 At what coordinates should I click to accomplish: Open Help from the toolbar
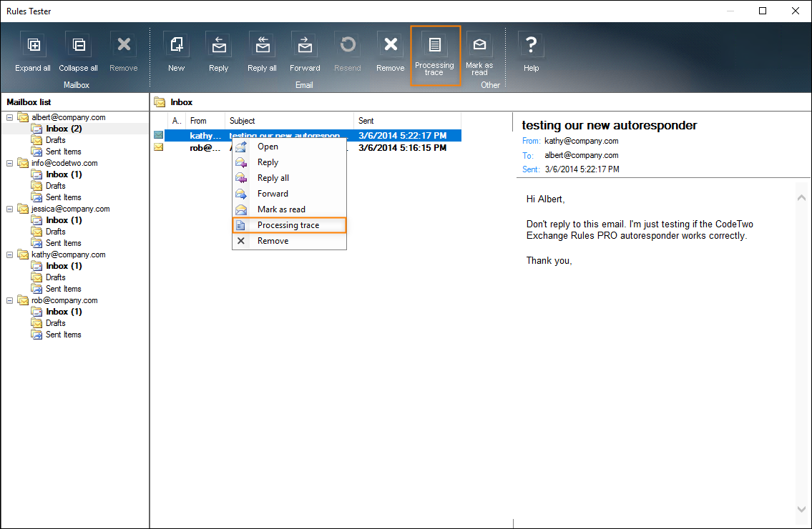coord(531,45)
